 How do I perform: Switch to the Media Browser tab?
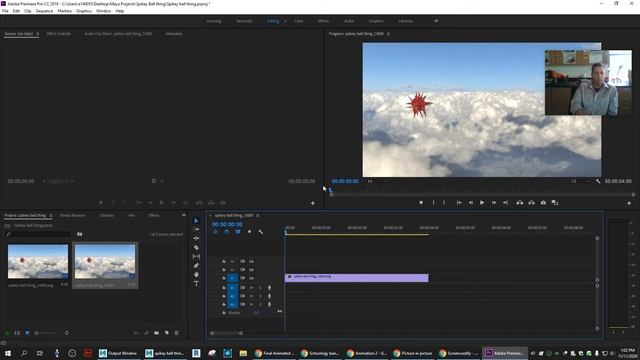[x=73, y=215]
